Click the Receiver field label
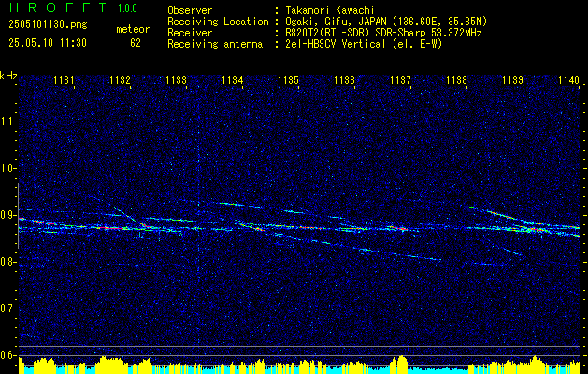This screenshot has width=588, height=374. point(190,33)
